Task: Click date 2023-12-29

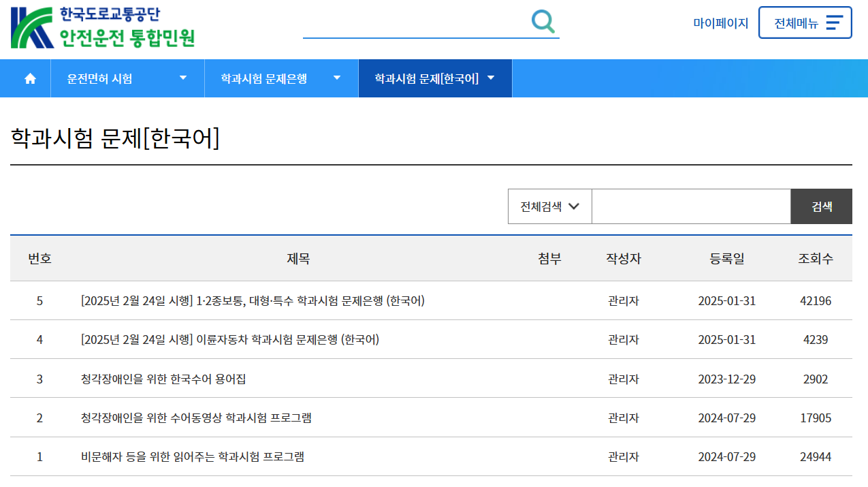Action: pyautogui.click(x=727, y=379)
